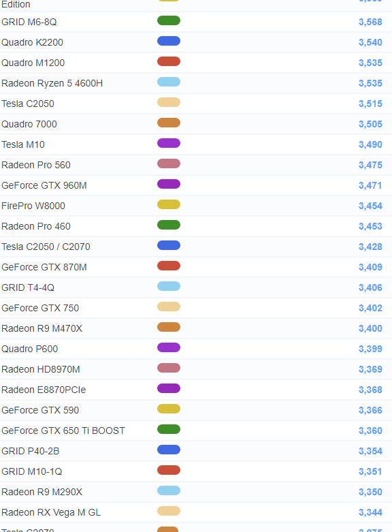Click the yellow swatch beside FirePro W8000
The width and height of the screenshot is (392, 532).
(169, 204)
